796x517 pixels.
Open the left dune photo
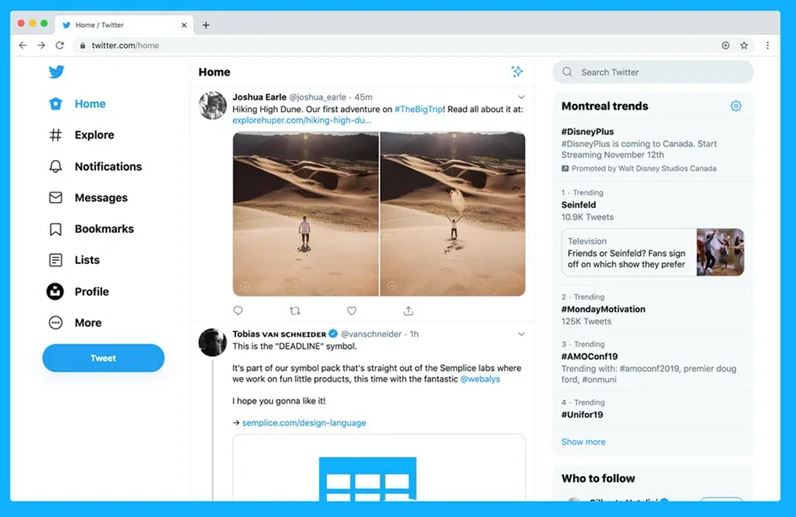(306, 214)
